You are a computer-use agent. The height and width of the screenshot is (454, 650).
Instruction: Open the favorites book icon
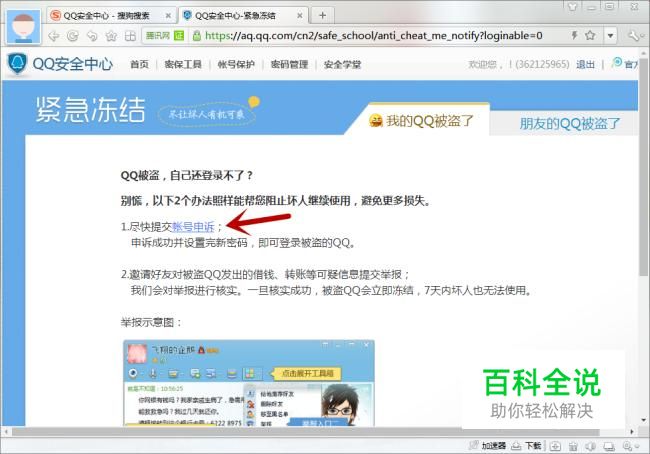[130, 36]
